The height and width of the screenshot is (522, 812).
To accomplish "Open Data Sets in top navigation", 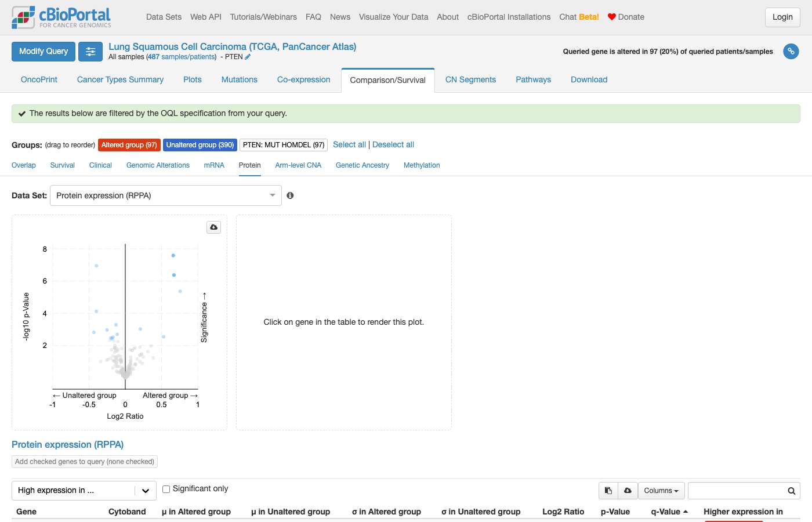I will [x=164, y=17].
